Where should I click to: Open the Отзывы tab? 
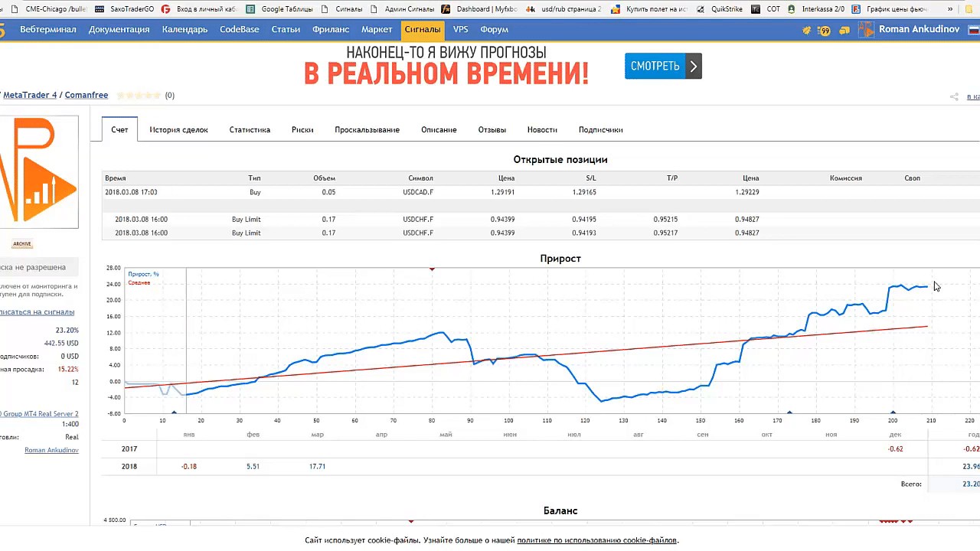[x=492, y=130]
